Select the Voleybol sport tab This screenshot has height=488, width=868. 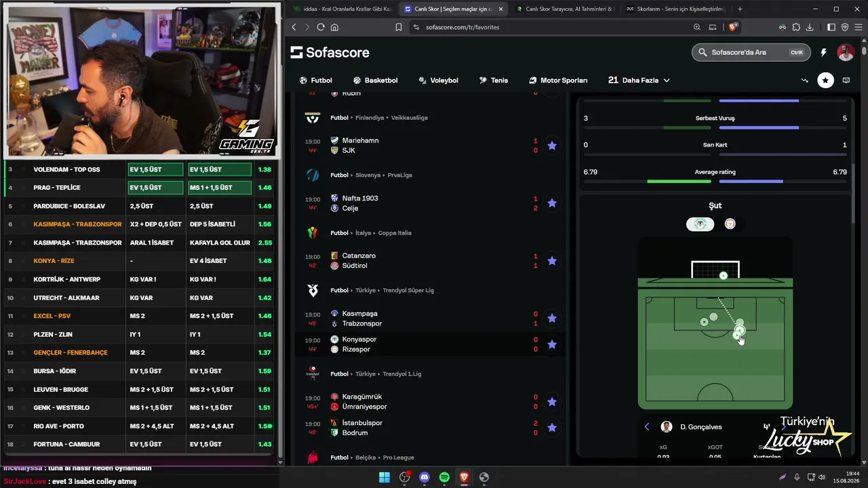tap(438, 80)
